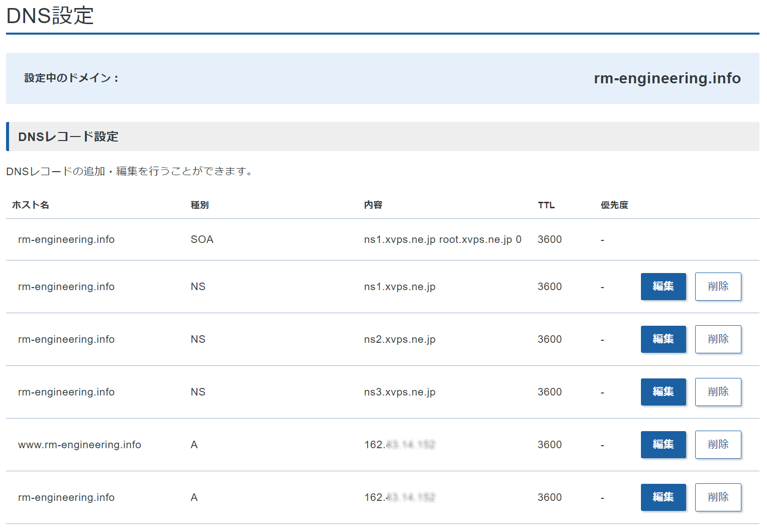
Task: Click the ホスト名 column header
Action: pyautogui.click(x=31, y=205)
